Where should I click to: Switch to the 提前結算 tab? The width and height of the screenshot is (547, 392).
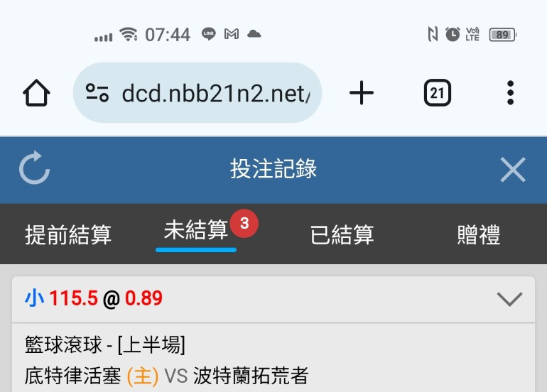pos(68,234)
